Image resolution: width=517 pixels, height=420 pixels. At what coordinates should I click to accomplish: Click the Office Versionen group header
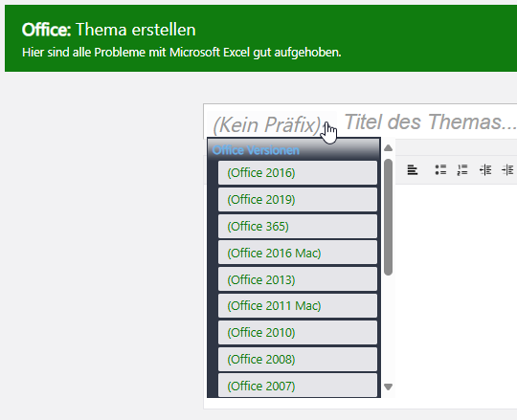256,150
